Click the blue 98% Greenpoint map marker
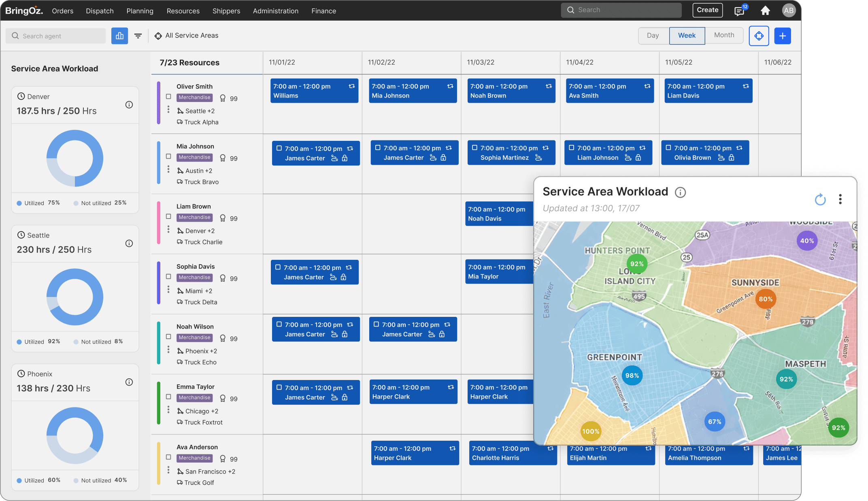 pos(632,376)
